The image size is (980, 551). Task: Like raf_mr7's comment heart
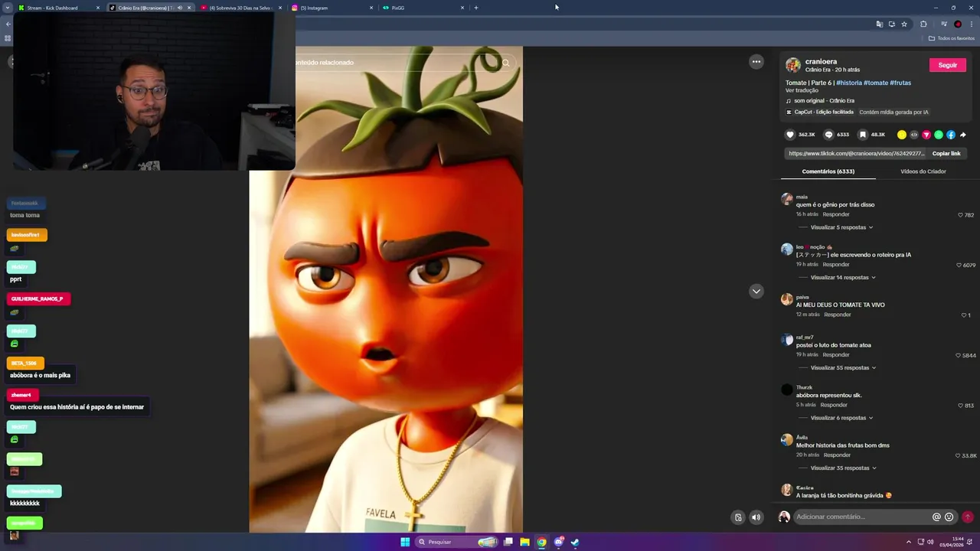tap(958, 355)
